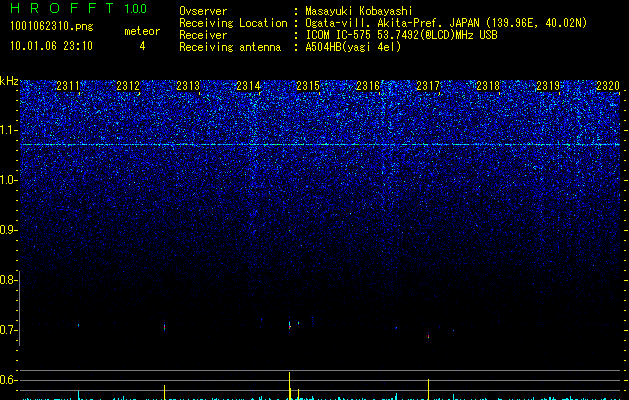Click the 0.6 kHz axis label
This screenshot has height=400, width=629.
(8, 380)
